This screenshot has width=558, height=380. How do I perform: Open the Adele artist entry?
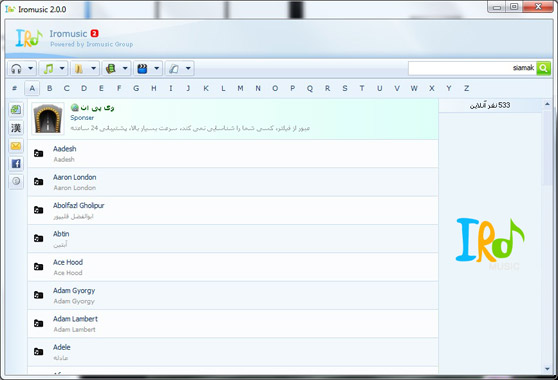tap(233, 352)
